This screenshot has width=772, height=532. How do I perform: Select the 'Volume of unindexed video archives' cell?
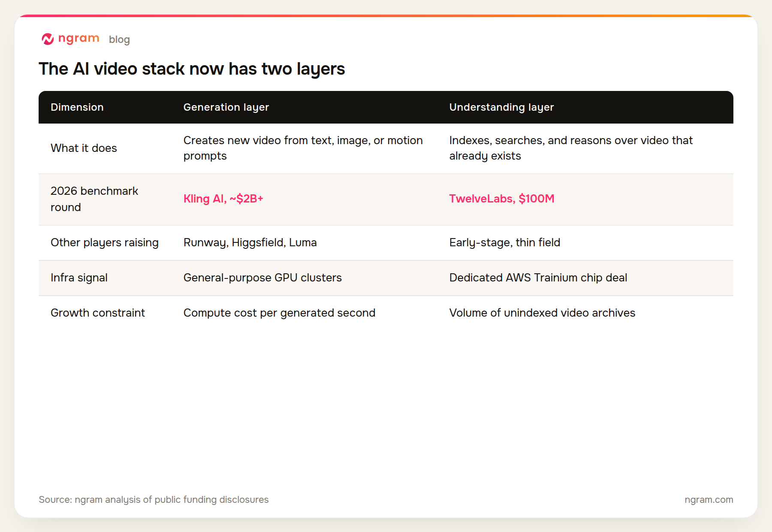pos(542,313)
